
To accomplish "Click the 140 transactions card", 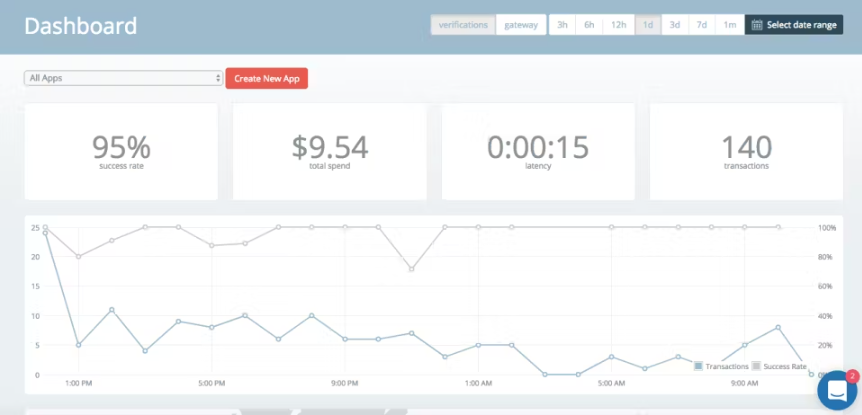I will click(x=745, y=151).
